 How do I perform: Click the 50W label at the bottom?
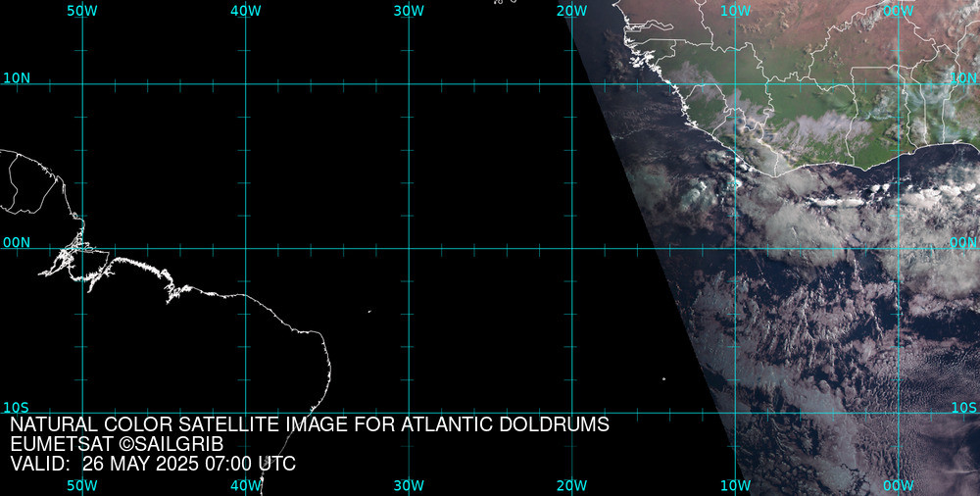click(x=82, y=486)
